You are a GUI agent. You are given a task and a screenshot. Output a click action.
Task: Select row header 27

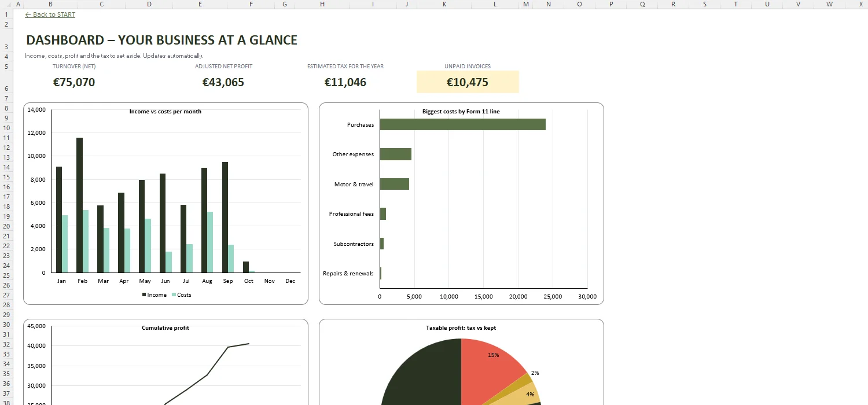[6, 295]
